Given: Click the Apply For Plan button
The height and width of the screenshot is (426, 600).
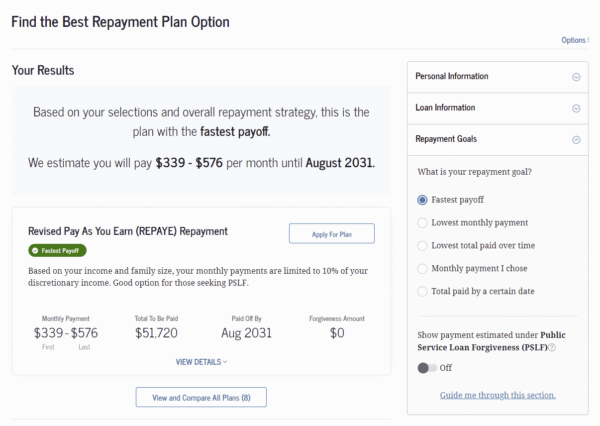Looking at the screenshot, I should coord(331,233).
